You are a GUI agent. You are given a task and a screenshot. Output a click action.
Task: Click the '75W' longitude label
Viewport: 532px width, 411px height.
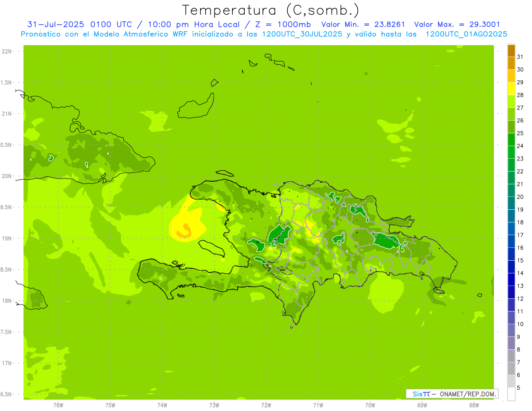110,405
